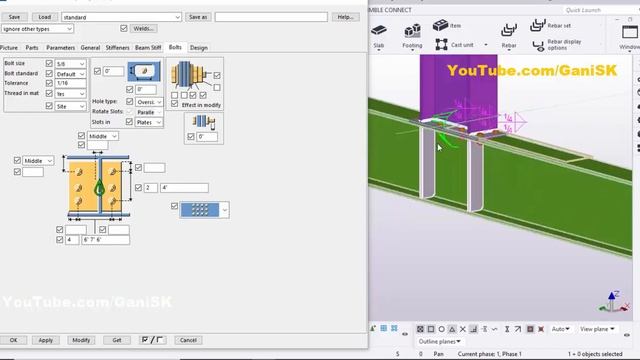Toggle the Bolt size checkbox

[49, 63]
